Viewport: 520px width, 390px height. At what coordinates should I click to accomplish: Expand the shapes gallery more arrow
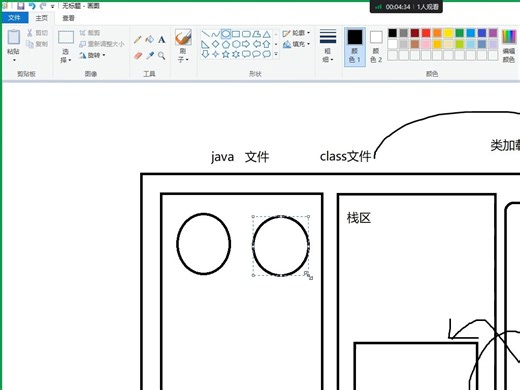[276, 54]
